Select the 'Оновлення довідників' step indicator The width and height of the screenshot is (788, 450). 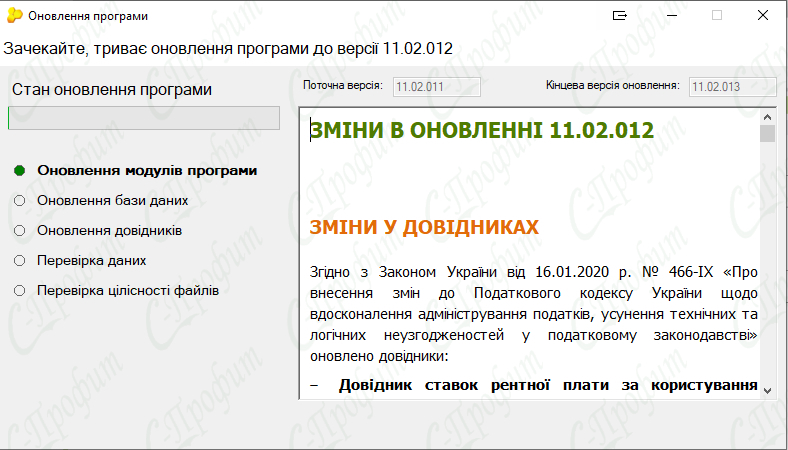20,230
